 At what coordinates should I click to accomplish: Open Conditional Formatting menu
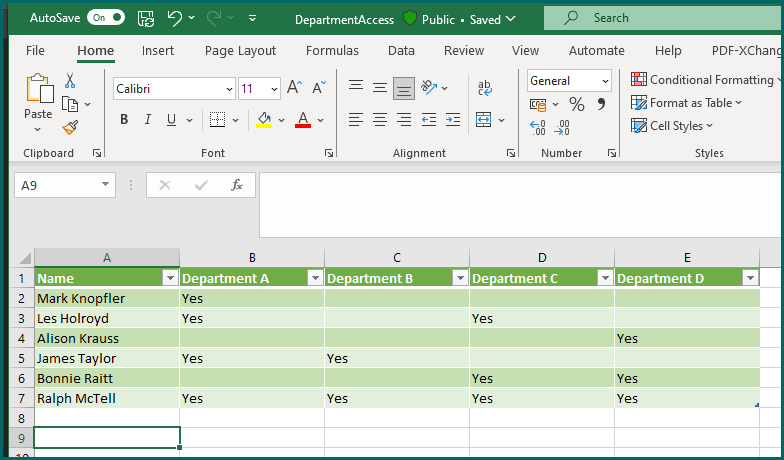[706, 80]
